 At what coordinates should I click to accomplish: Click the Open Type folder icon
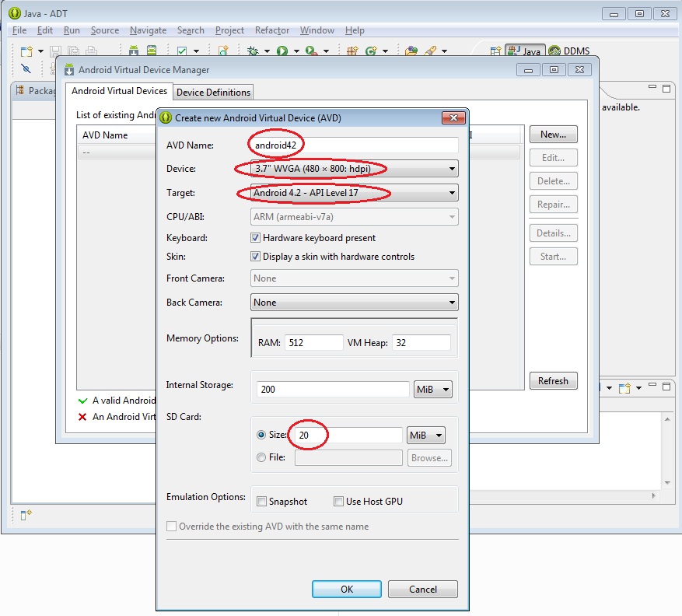tap(411, 51)
